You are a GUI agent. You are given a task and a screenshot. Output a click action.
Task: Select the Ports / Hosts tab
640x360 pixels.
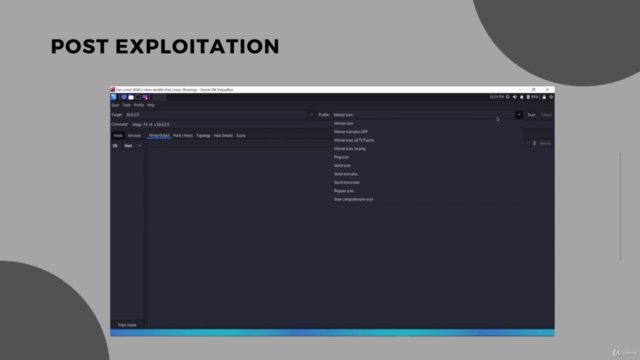[183, 136]
